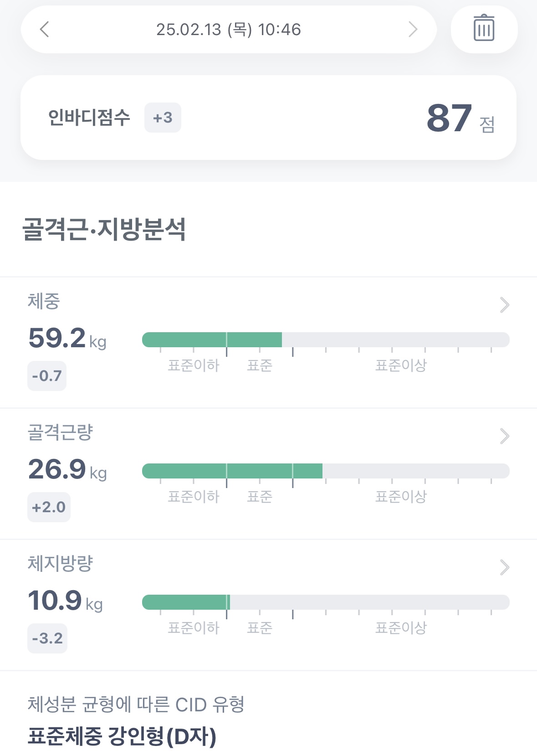Screen dimensions: 537x756
Task: Select the 59.2 kg weight value
Action: 67,339
